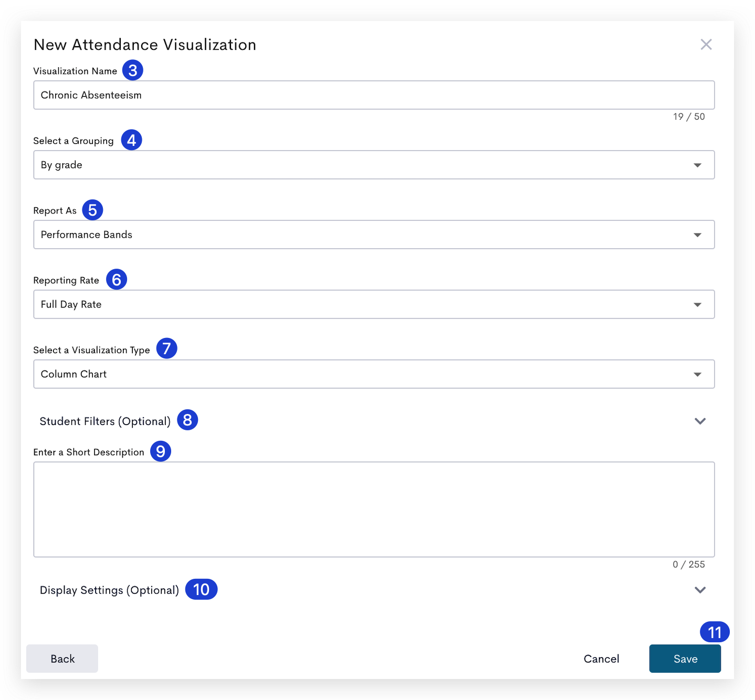This screenshot has width=755, height=700.
Task: Expand Display Settings (Optional) section
Action: coord(374,590)
